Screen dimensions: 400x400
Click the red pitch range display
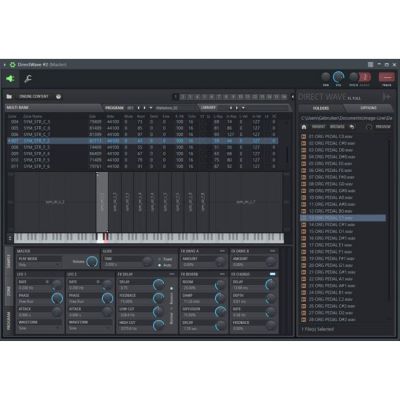pyautogui.click(x=365, y=78)
